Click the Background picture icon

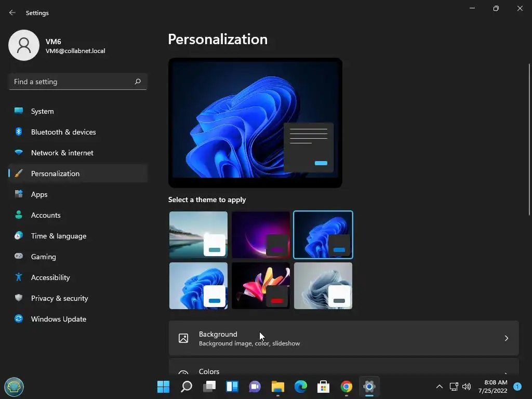183,338
